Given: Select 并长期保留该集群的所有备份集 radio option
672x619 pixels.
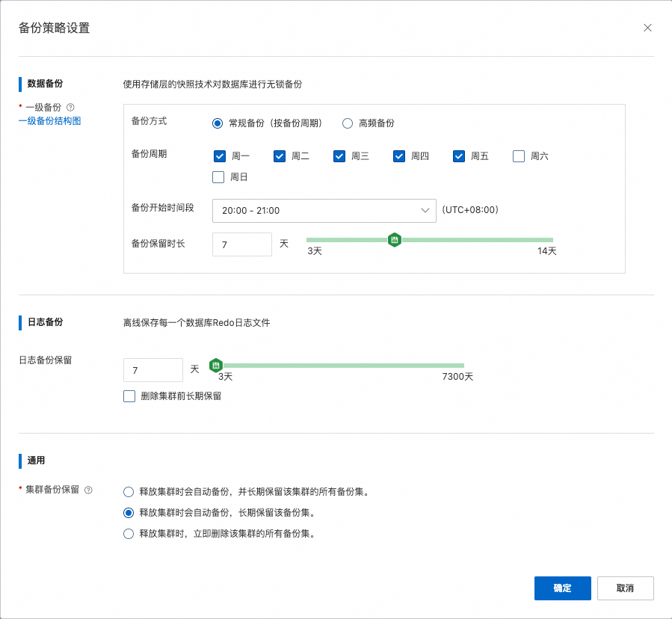Looking at the screenshot, I should point(128,492).
